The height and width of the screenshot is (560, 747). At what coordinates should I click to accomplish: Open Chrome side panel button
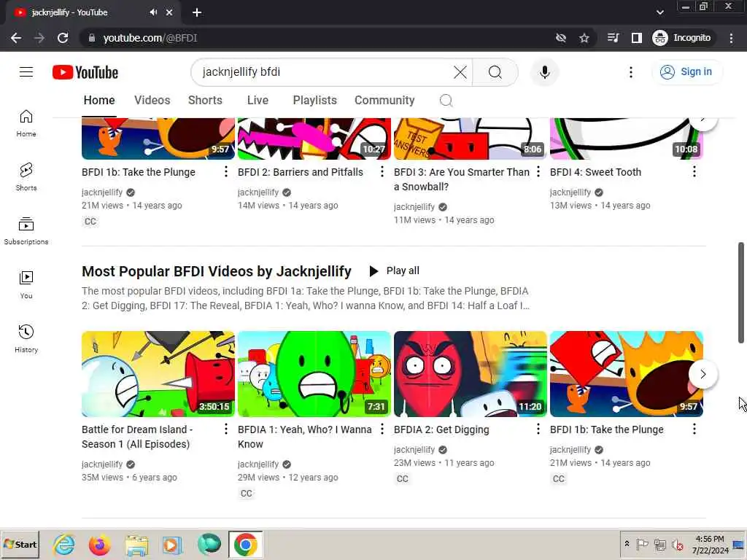[x=636, y=38]
